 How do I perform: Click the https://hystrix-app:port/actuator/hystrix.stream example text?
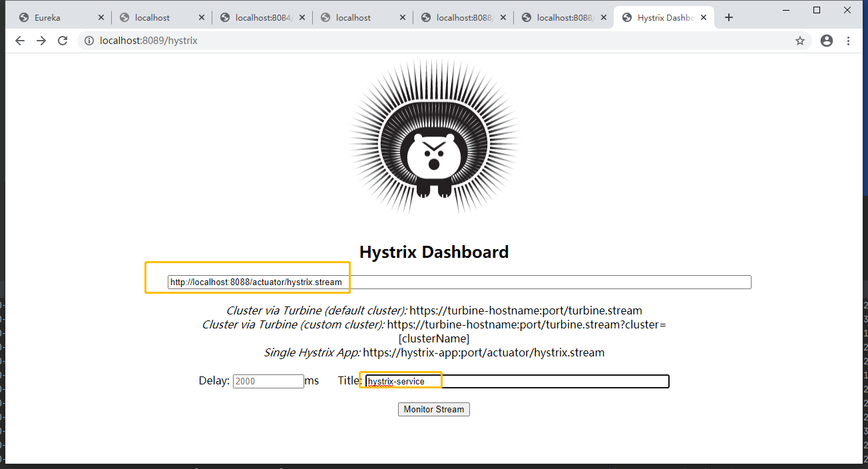point(484,352)
